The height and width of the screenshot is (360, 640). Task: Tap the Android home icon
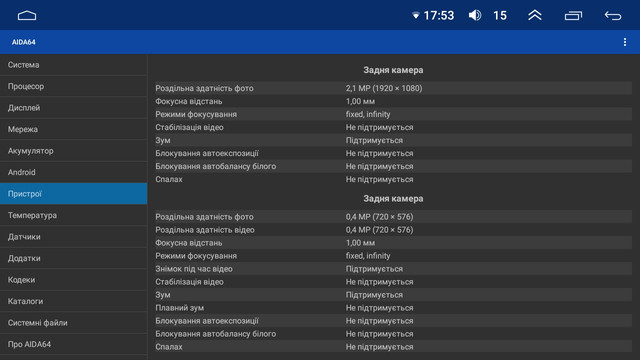click(x=27, y=16)
